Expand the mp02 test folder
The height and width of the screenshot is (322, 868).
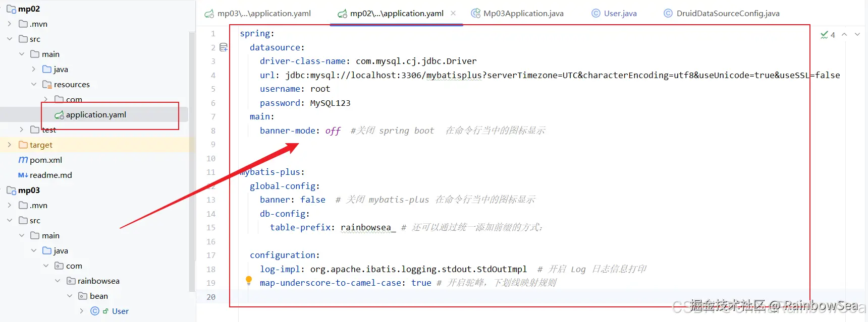(22, 130)
